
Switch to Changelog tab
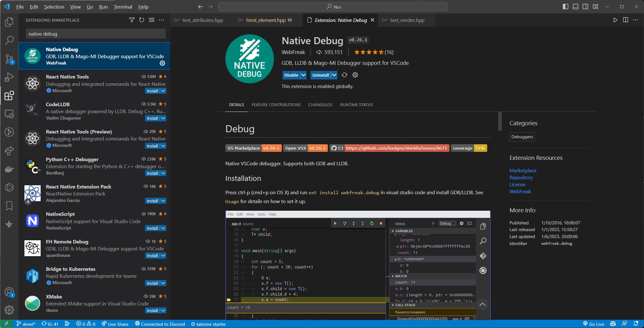coord(320,105)
